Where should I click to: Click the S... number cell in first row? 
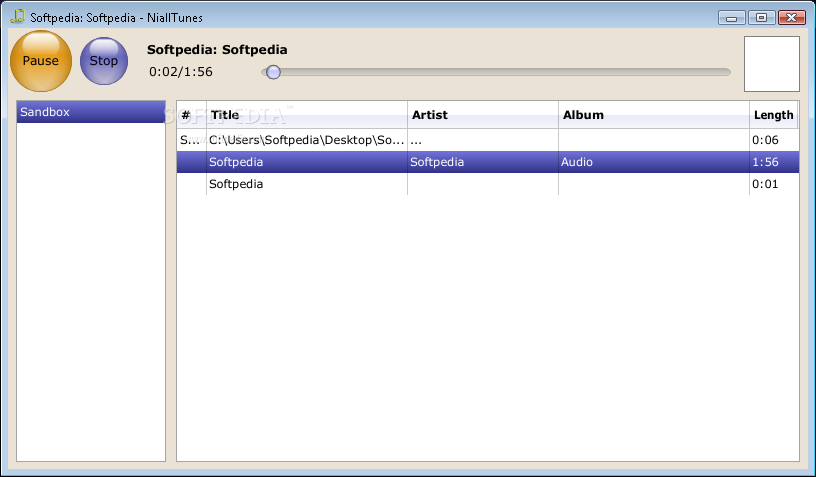[192, 140]
